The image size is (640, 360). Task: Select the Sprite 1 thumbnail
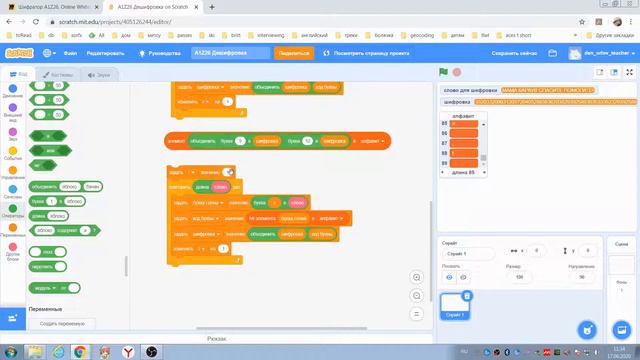pos(455,306)
